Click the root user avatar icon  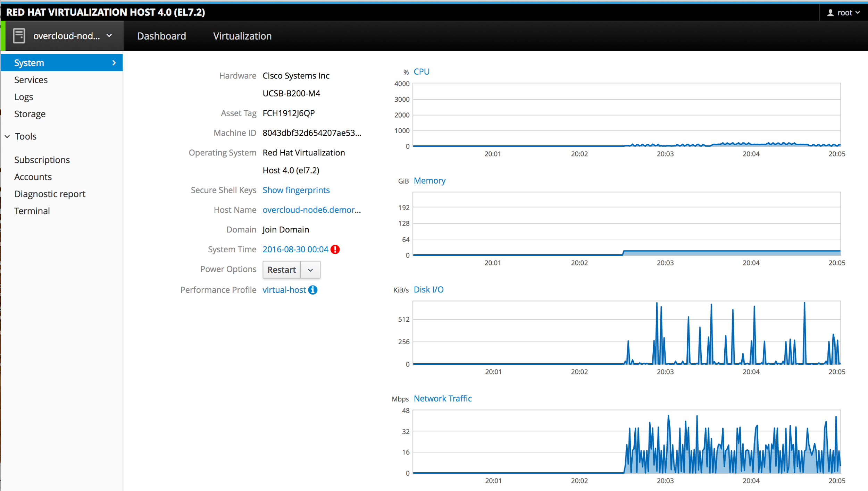830,13
